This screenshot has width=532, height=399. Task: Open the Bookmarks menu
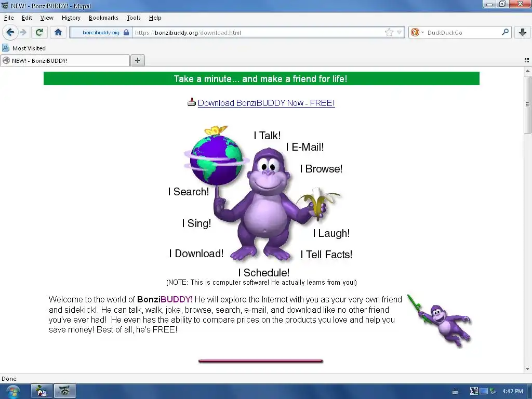(103, 18)
